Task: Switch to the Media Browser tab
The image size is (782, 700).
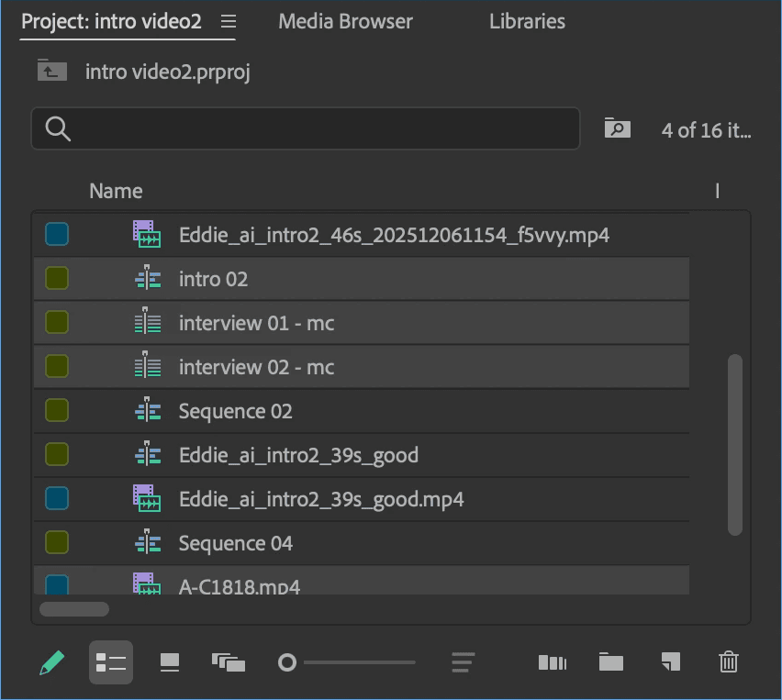Action: tap(345, 21)
